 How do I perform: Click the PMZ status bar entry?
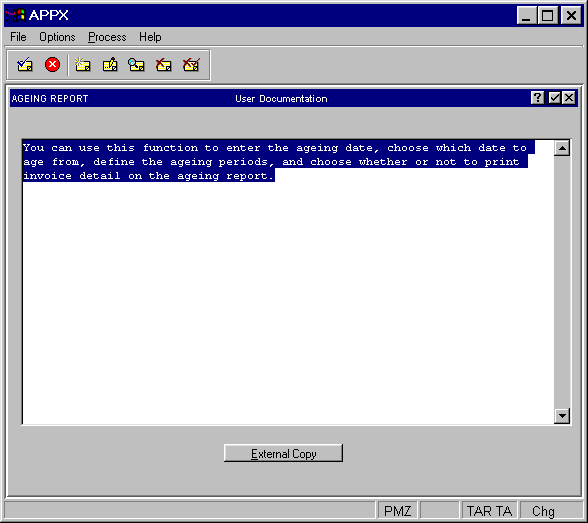[398, 511]
